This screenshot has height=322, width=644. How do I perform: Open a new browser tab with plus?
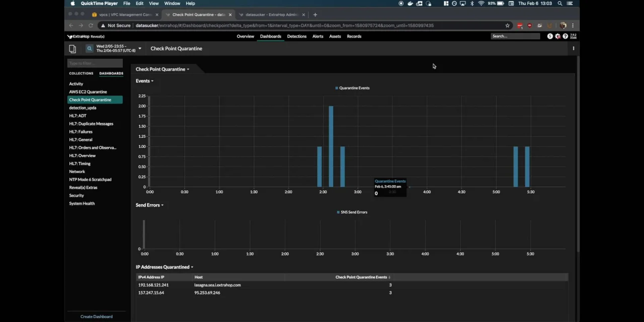click(315, 15)
